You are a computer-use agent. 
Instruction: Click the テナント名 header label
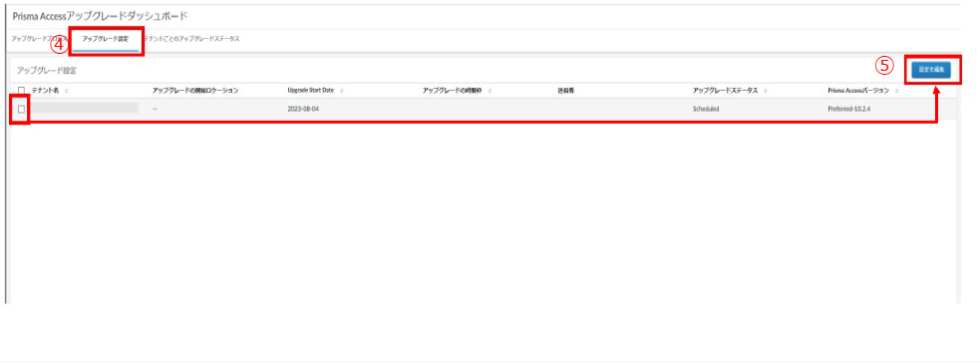coord(46,91)
